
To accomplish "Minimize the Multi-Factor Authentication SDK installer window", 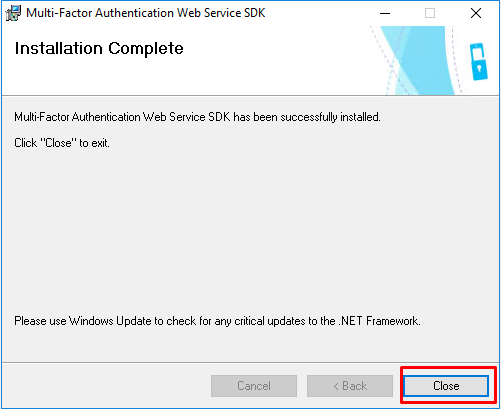I will point(385,13).
